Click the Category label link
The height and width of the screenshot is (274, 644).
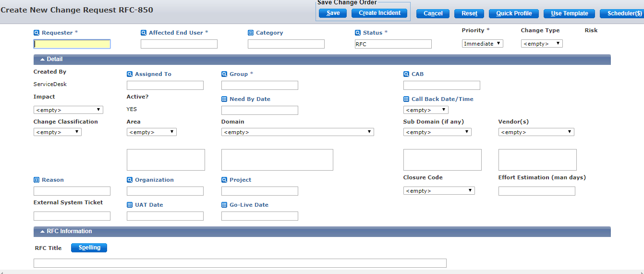tap(269, 33)
